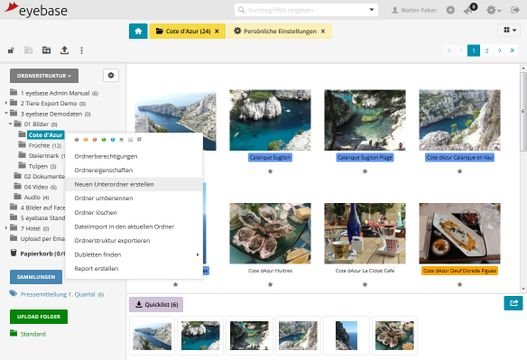The height and width of the screenshot is (360, 527).
Task: Click the Quicklist (6) download button
Action: [156, 305]
